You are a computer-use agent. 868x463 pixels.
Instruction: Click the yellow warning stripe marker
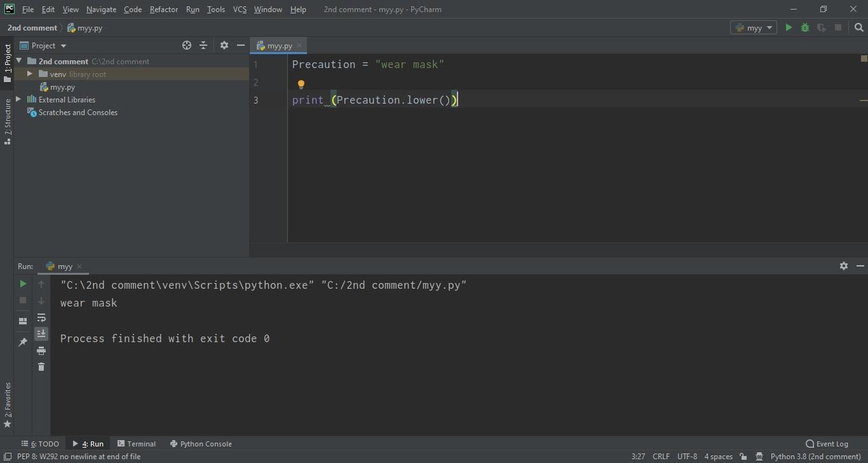tap(864, 100)
